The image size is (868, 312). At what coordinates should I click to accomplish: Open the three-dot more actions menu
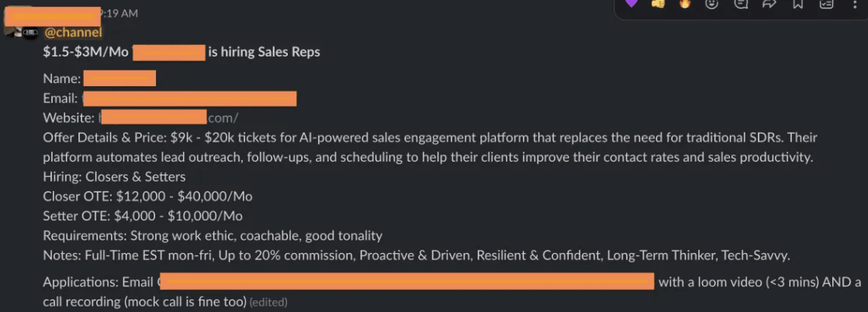[x=856, y=4]
